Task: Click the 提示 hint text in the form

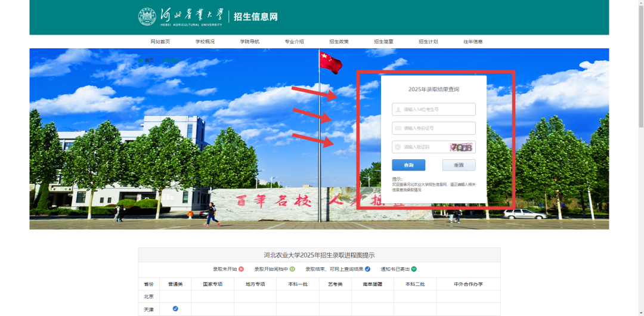Action: pyautogui.click(x=434, y=184)
